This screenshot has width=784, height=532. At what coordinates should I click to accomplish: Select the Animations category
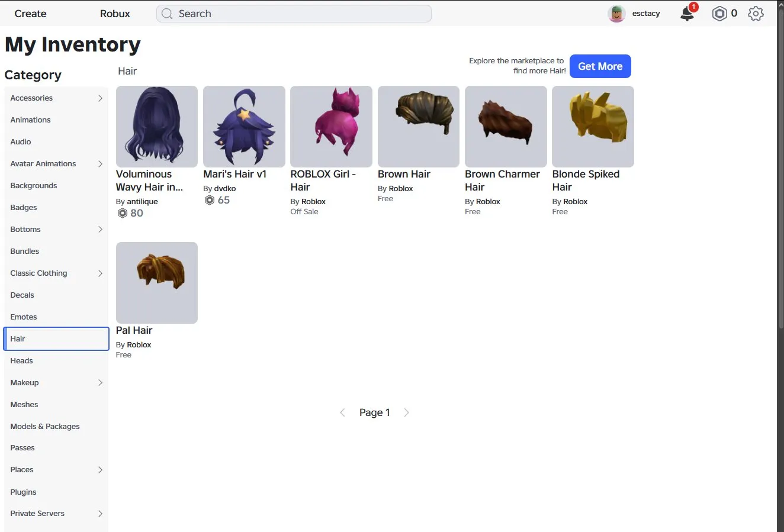(x=56, y=120)
